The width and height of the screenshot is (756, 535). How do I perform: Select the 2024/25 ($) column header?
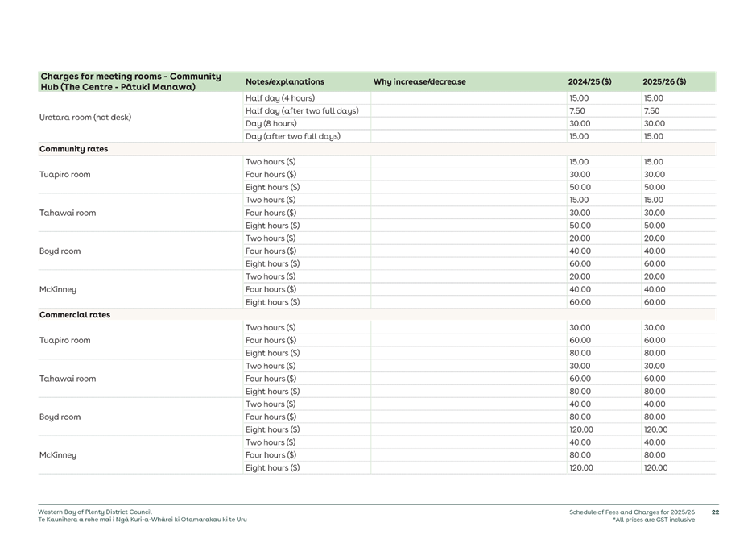pos(589,81)
